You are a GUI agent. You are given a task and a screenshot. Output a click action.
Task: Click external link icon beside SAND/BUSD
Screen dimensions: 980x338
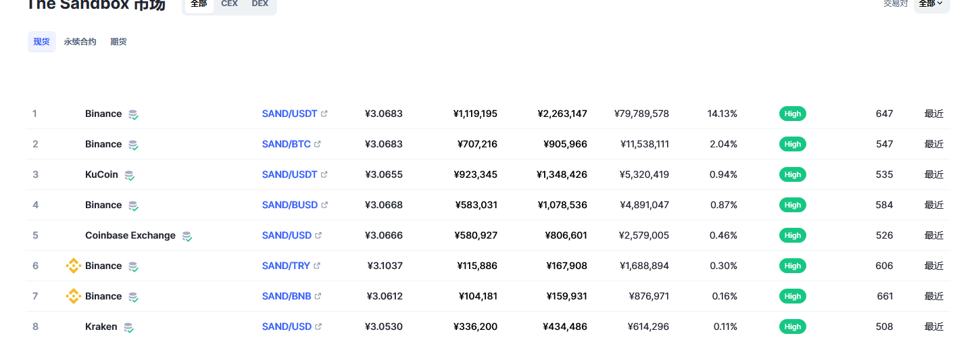pos(324,205)
